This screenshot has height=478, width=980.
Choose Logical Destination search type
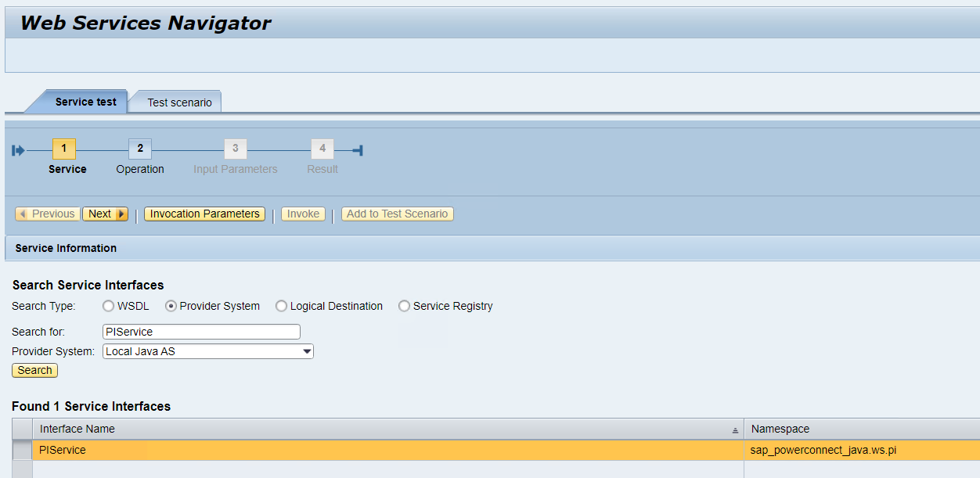coord(281,307)
